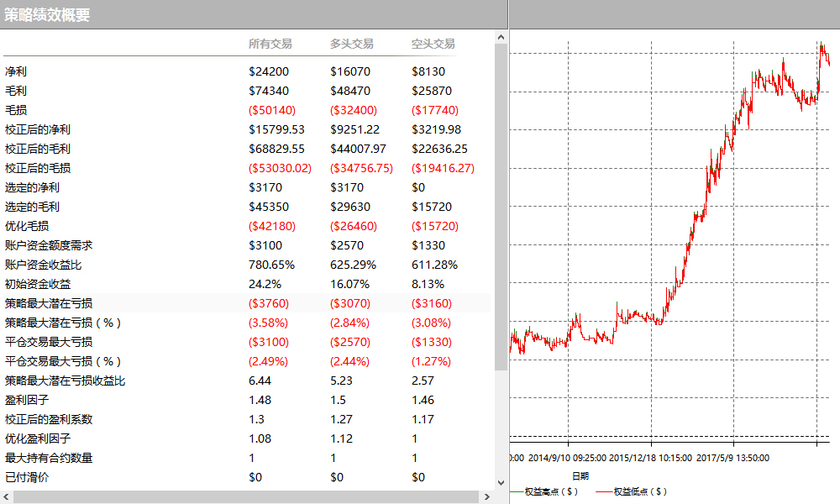This screenshot has width=840, height=504.
Task: Click the 策略绩效概要 panel title
Action: [x=47, y=14]
